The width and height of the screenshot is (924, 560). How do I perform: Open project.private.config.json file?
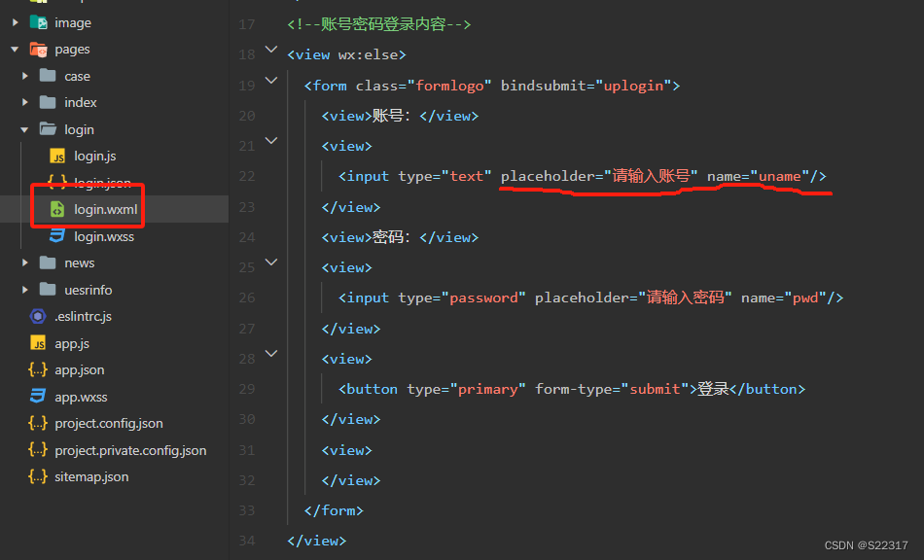click(x=130, y=450)
